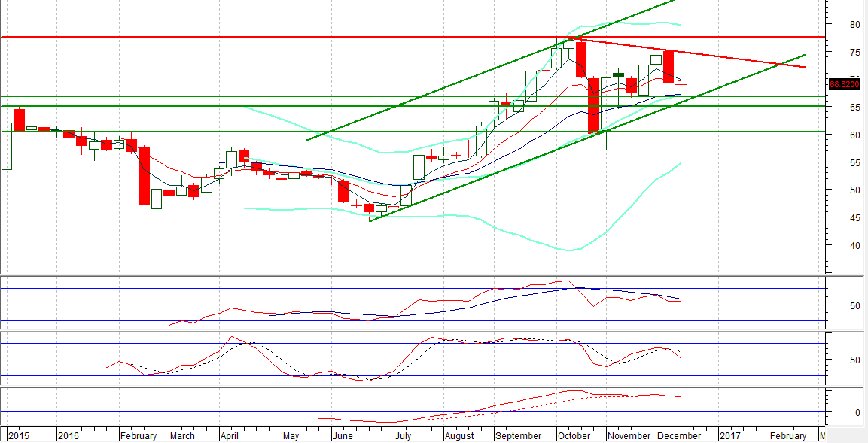Select the 65 price axis label
868x443 pixels.
pos(854,108)
